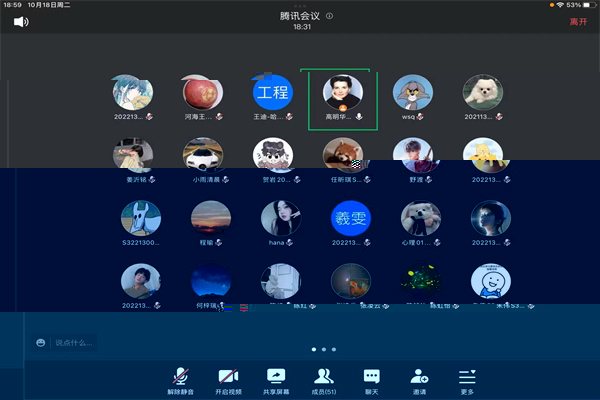
Task: Tap the muted mic icon beside 心理 01...
Action: [x=437, y=242]
